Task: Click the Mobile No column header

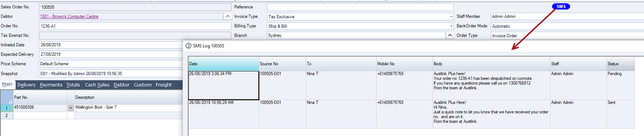Action: (x=404, y=64)
